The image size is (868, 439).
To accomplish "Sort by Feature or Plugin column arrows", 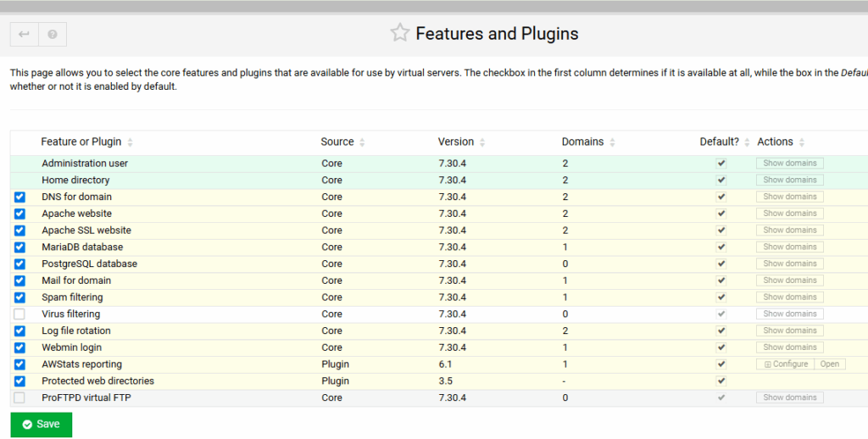I will tap(130, 142).
